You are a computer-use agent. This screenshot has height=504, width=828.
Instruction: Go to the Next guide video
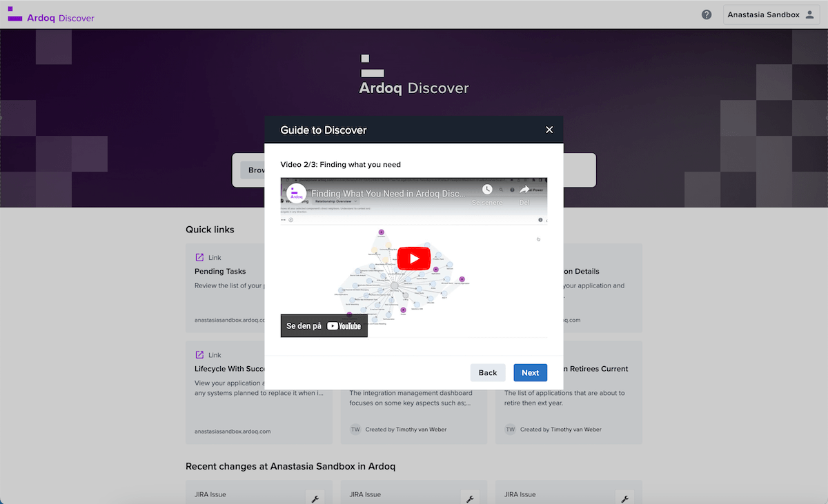531,372
